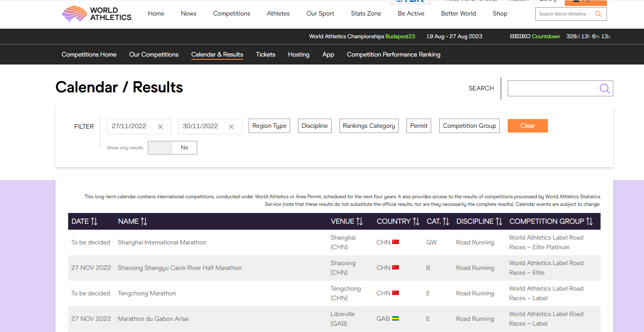Open Shaoxing Shangyu Cao'e River Half Marathon
The image size is (644, 332).
coord(180,268)
